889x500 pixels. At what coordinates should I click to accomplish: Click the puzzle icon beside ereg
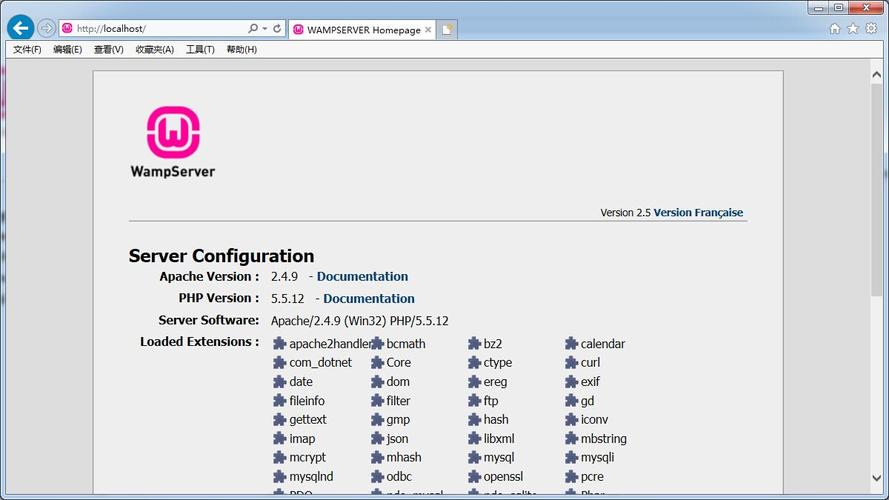pyautogui.click(x=474, y=382)
